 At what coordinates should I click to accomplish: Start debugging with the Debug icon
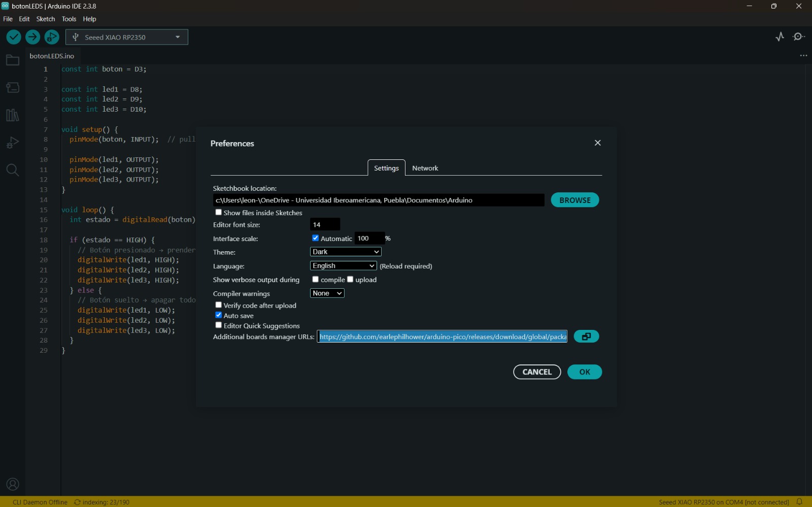[x=52, y=37]
